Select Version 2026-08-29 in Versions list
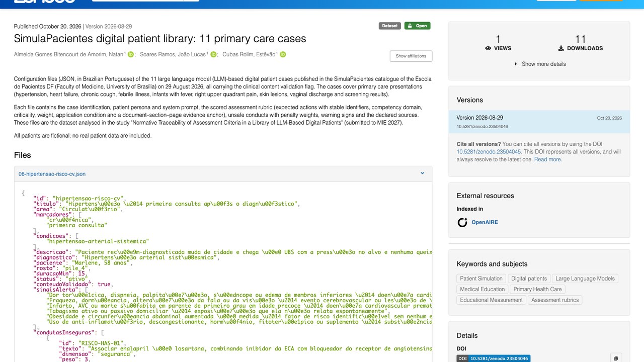This screenshot has width=644, height=362. pyautogui.click(x=539, y=122)
